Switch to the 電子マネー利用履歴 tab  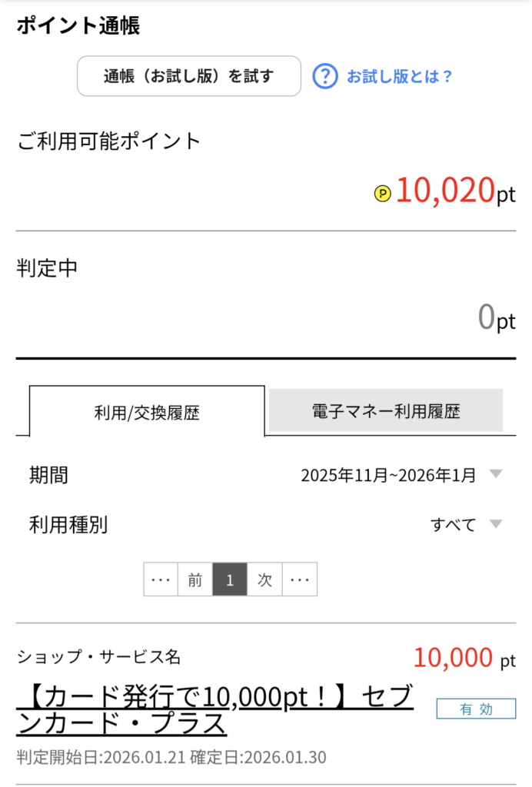click(384, 410)
